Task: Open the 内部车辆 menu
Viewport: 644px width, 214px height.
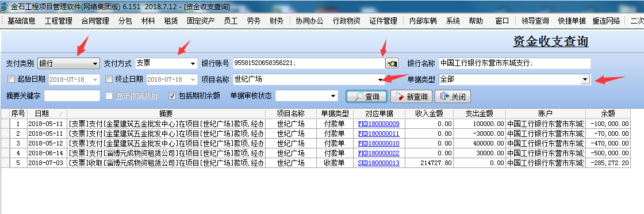Action: click(x=423, y=21)
